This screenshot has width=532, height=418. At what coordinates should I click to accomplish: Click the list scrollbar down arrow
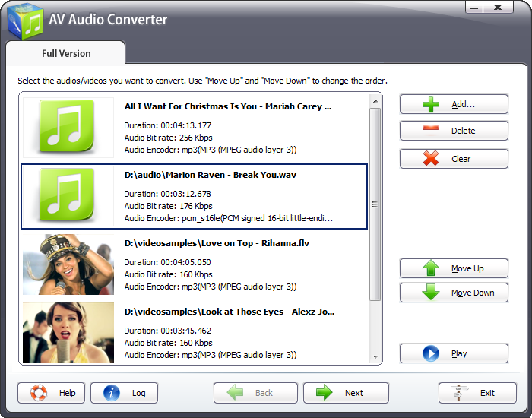(x=375, y=356)
